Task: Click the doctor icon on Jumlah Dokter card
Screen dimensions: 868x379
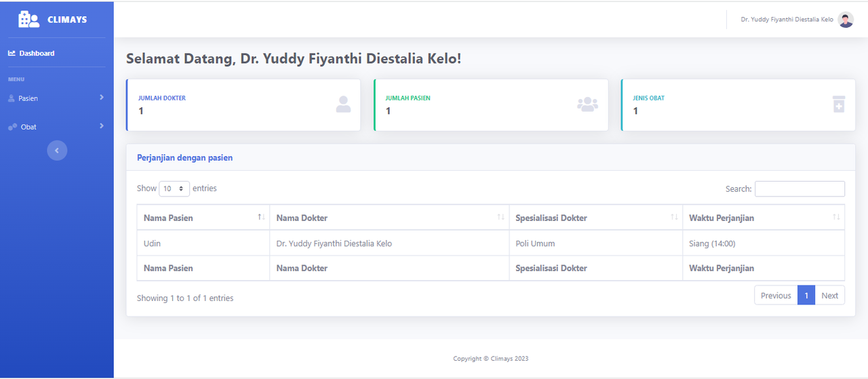Action: pos(344,104)
